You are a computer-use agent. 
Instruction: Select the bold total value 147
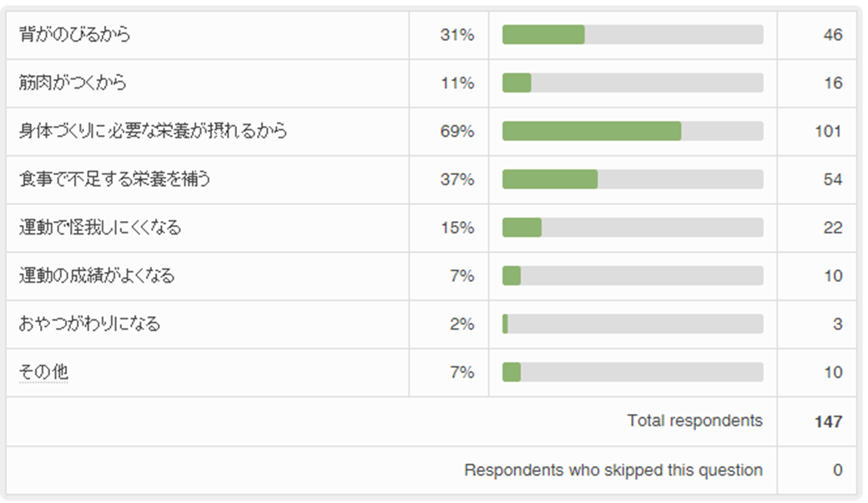[x=828, y=422]
